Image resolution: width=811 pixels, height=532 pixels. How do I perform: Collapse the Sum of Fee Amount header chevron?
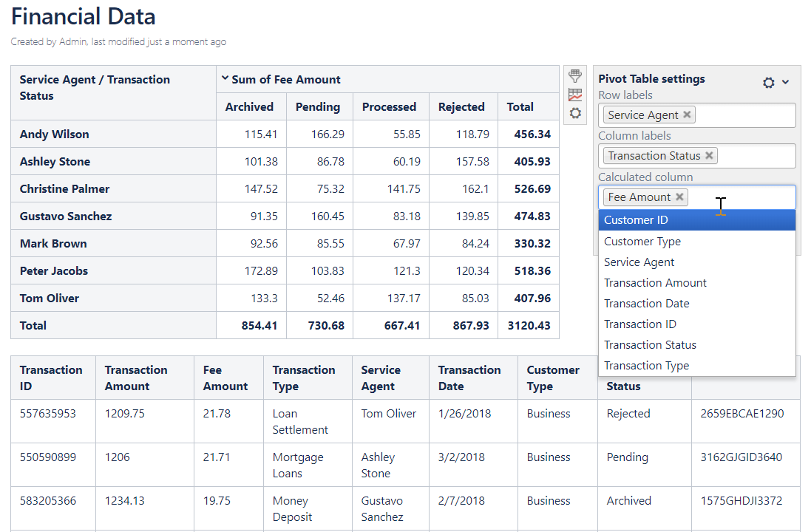click(225, 79)
